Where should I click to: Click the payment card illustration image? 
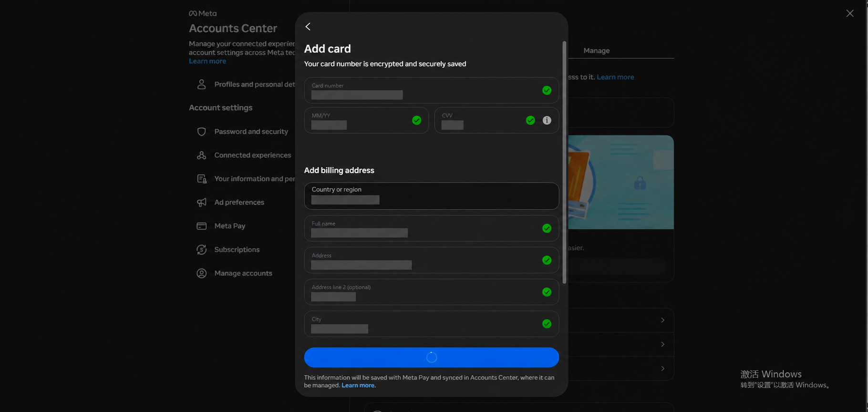click(621, 182)
